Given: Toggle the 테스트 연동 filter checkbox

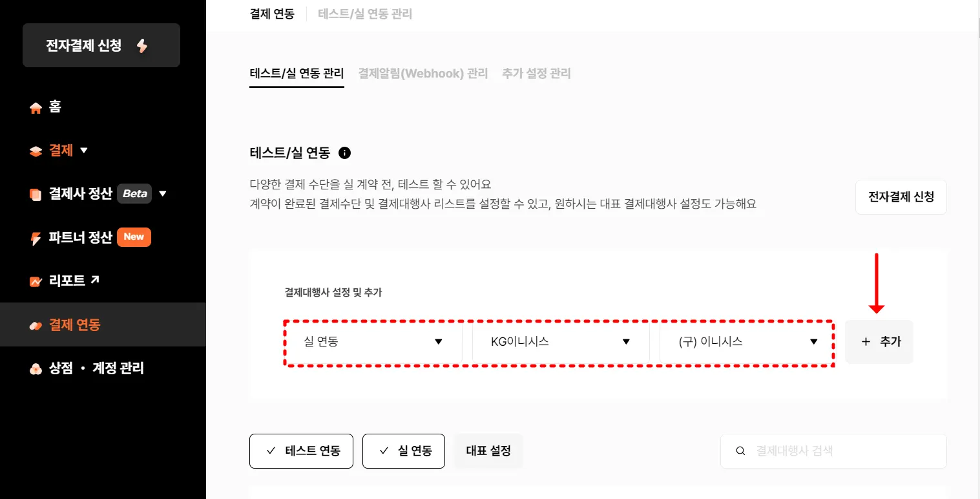Looking at the screenshot, I should tap(271, 451).
